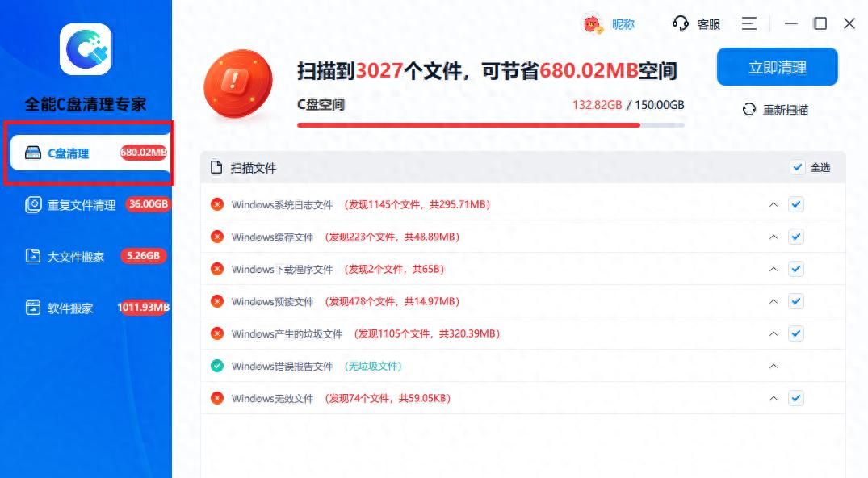Click red status icon for Windows系统日志文件

(217, 204)
